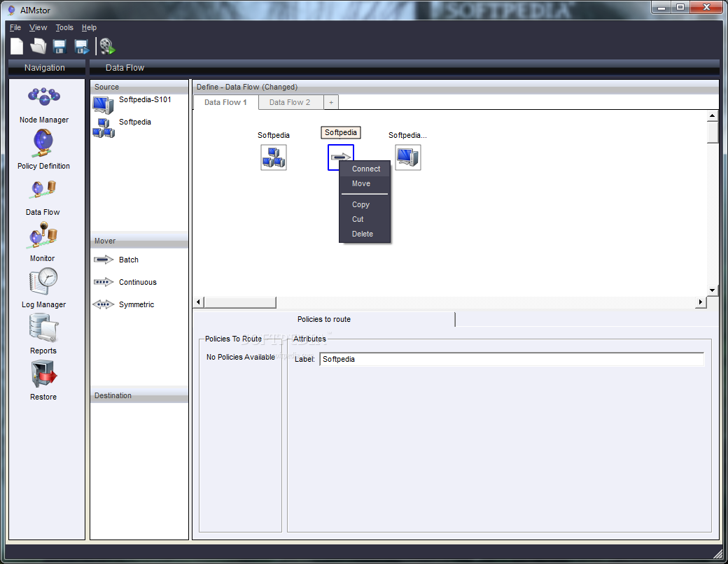
Task: Click the canvas scroll down arrow
Action: click(712, 290)
